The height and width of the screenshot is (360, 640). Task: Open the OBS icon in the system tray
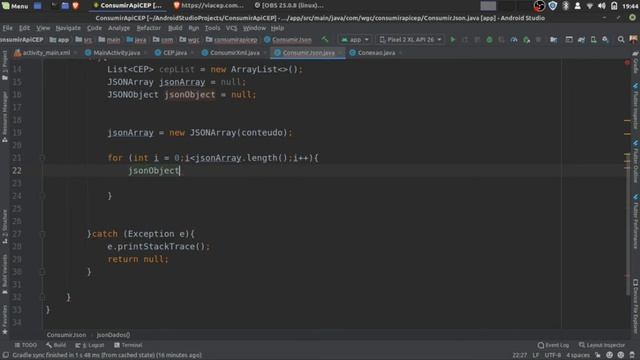point(539,6)
